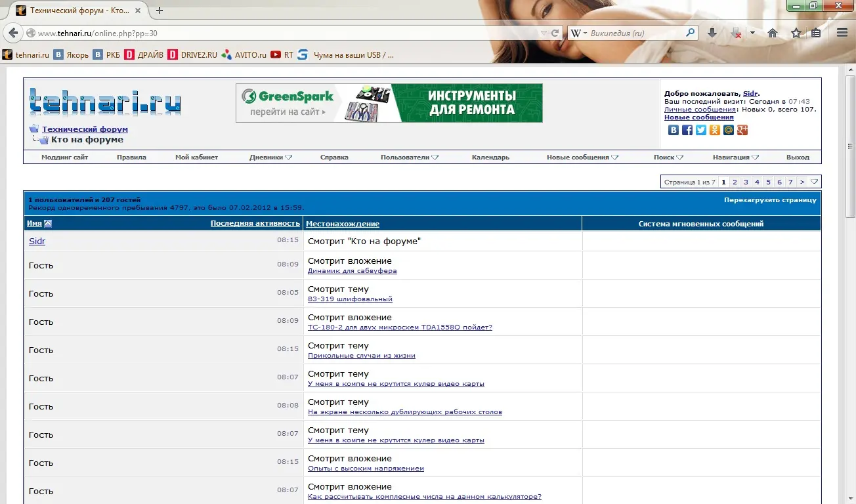Share the page via the Facebook icon
Screen dimensions: 856x504
687,130
